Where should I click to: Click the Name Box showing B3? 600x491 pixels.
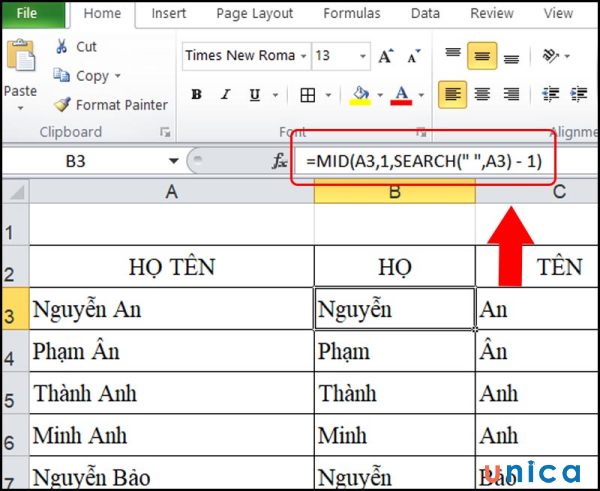[75, 161]
